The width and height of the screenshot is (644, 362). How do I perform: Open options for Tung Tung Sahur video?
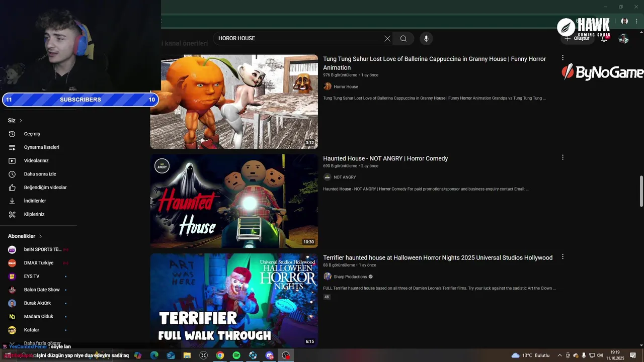pyautogui.click(x=562, y=58)
